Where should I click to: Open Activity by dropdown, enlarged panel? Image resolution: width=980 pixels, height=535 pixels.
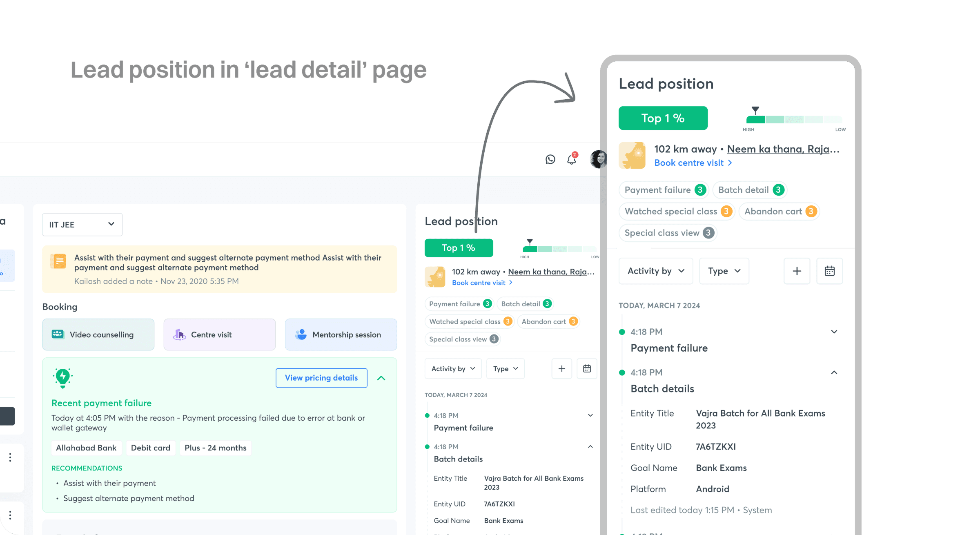click(x=656, y=271)
